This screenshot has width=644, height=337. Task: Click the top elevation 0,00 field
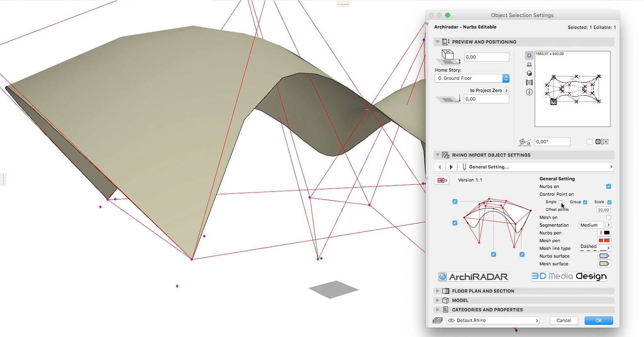(x=487, y=57)
